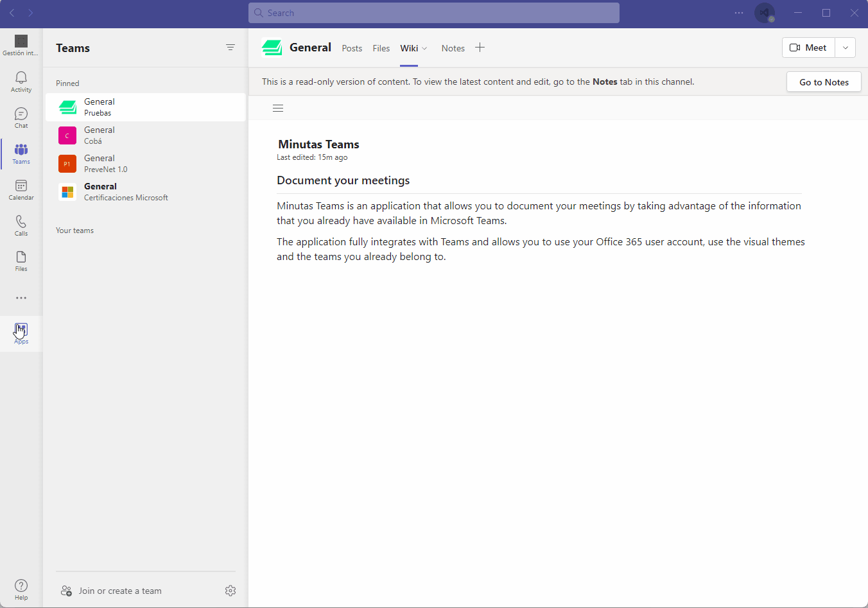868x608 pixels.
Task: Click the Pinned section label
Action: (x=67, y=83)
